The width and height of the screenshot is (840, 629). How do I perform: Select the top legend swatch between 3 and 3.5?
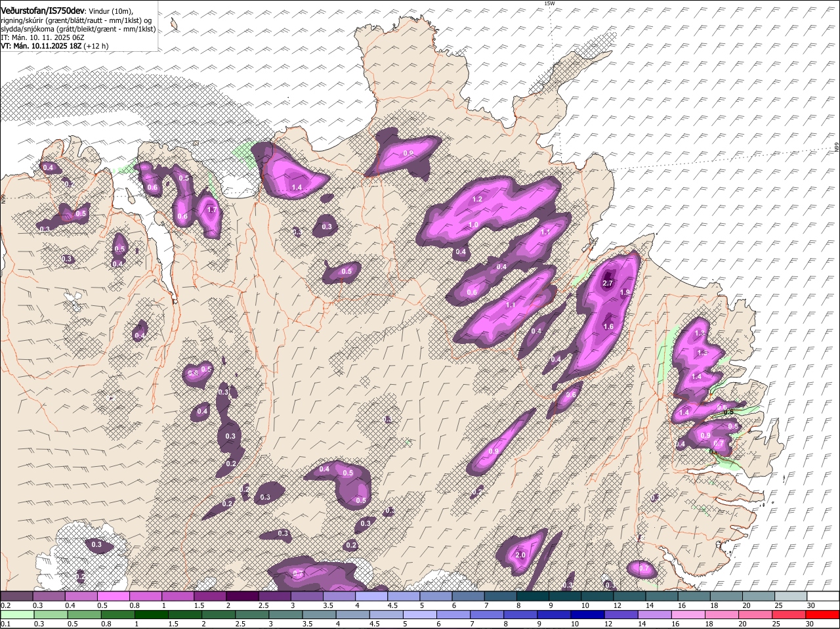click(306, 596)
